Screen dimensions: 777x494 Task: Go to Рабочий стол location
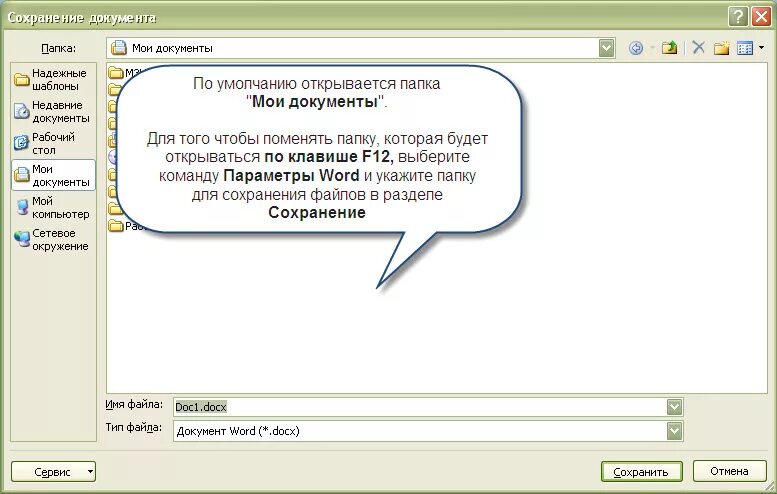(x=53, y=143)
